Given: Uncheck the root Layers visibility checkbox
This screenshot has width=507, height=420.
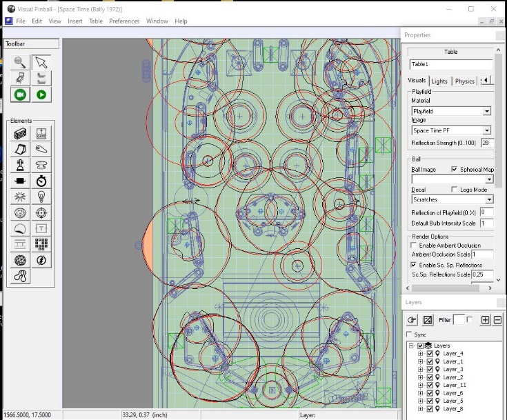Looking at the screenshot, I should (x=420, y=346).
